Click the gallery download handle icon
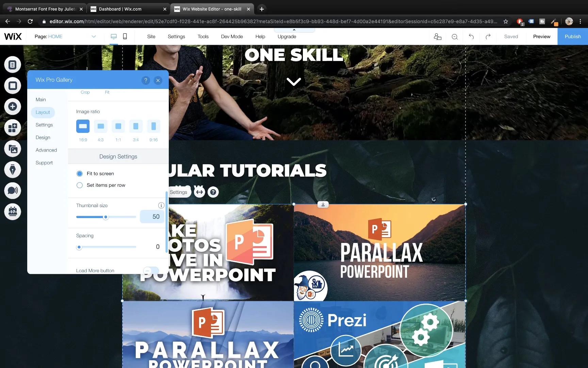 [323, 204]
